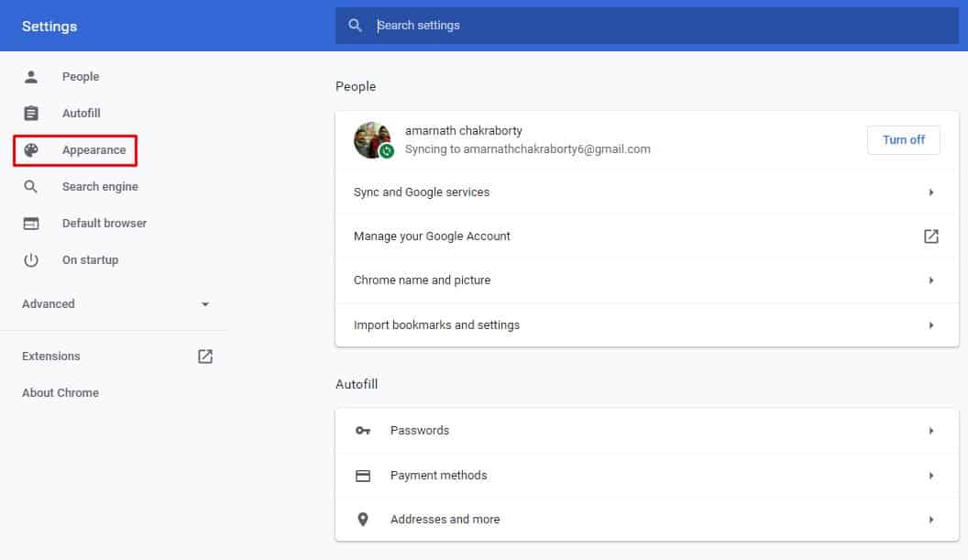Image resolution: width=968 pixels, height=560 pixels.
Task: Click the Default browser window icon
Action: point(31,224)
